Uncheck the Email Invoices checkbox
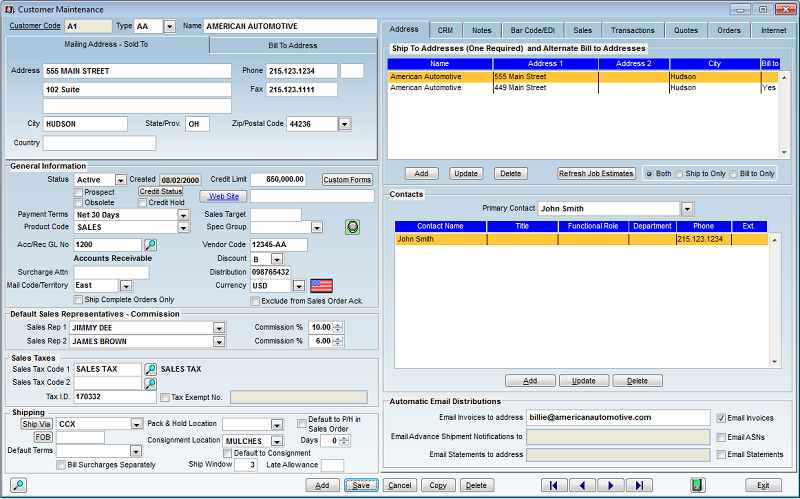 [x=721, y=417]
